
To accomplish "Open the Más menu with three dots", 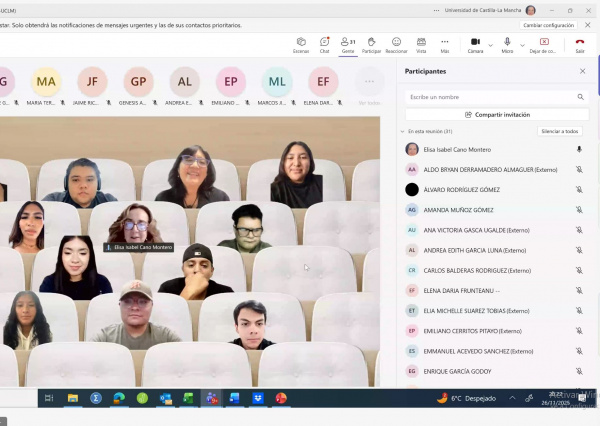I will 445,42.
